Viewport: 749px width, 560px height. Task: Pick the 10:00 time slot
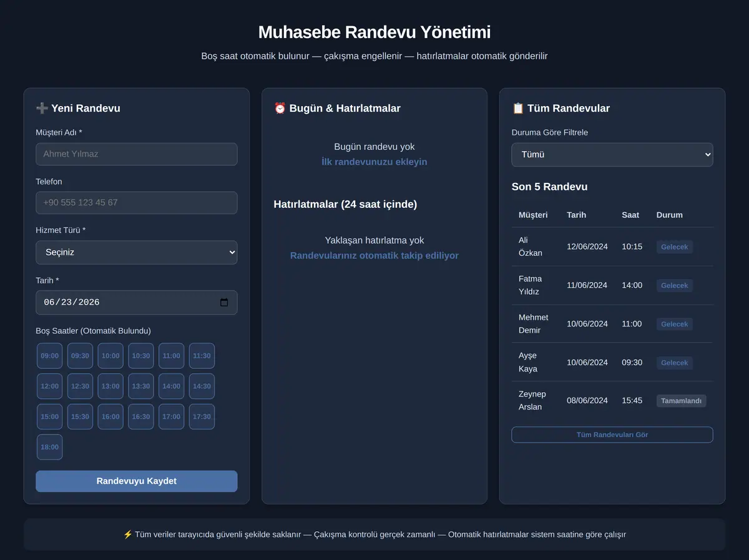click(110, 356)
